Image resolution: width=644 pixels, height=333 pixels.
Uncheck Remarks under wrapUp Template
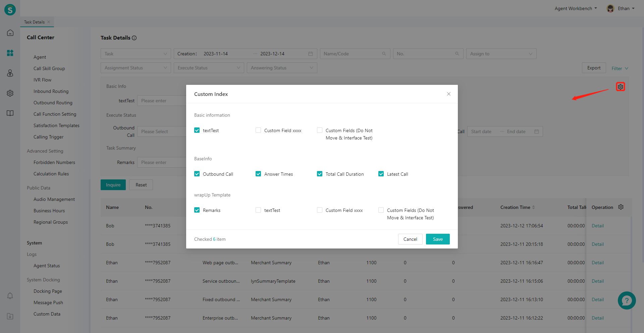pos(197,210)
